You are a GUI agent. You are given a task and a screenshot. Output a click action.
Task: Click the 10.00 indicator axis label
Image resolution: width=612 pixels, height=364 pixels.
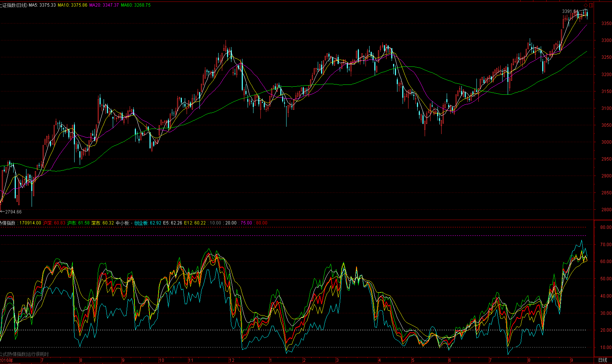click(x=606, y=347)
